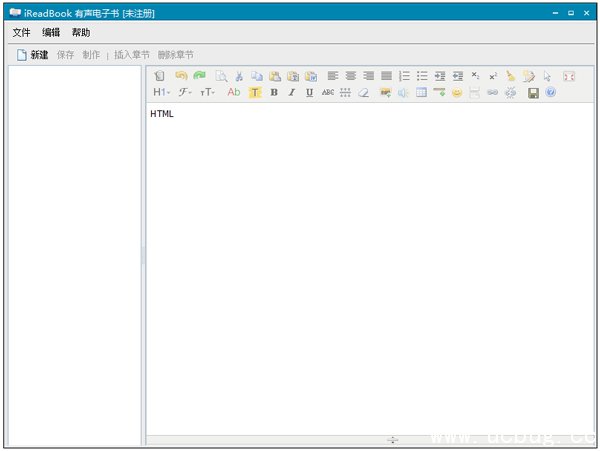The height and width of the screenshot is (451, 600).
Task: Insert a smiley emoticon
Action: point(456,92)
